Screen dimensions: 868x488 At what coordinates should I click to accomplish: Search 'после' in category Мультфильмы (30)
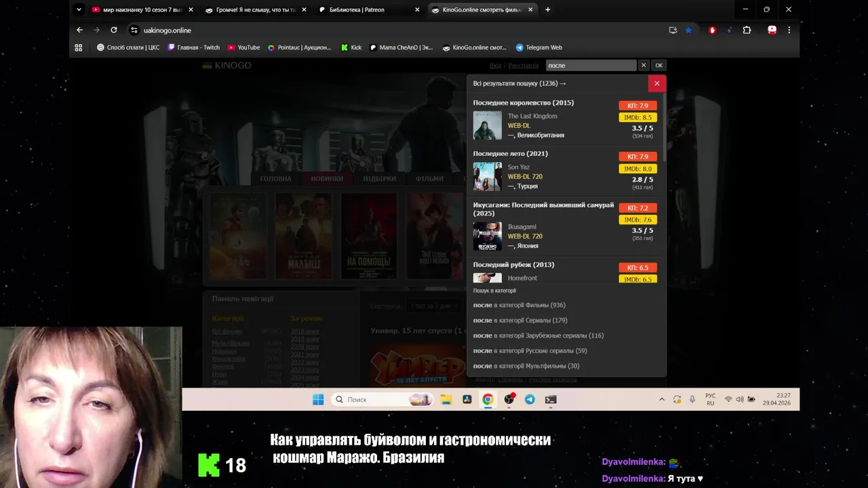click(526, 366)
